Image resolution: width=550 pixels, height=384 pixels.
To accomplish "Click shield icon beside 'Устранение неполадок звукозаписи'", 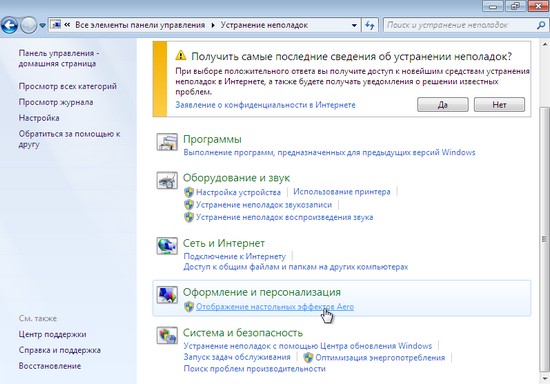I will (x=189, y=205).
